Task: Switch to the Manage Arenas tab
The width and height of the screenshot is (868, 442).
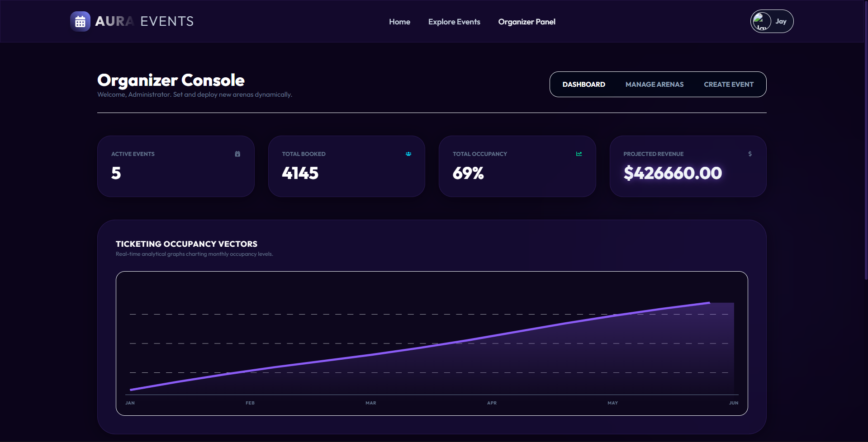Action: coord(655,85)
